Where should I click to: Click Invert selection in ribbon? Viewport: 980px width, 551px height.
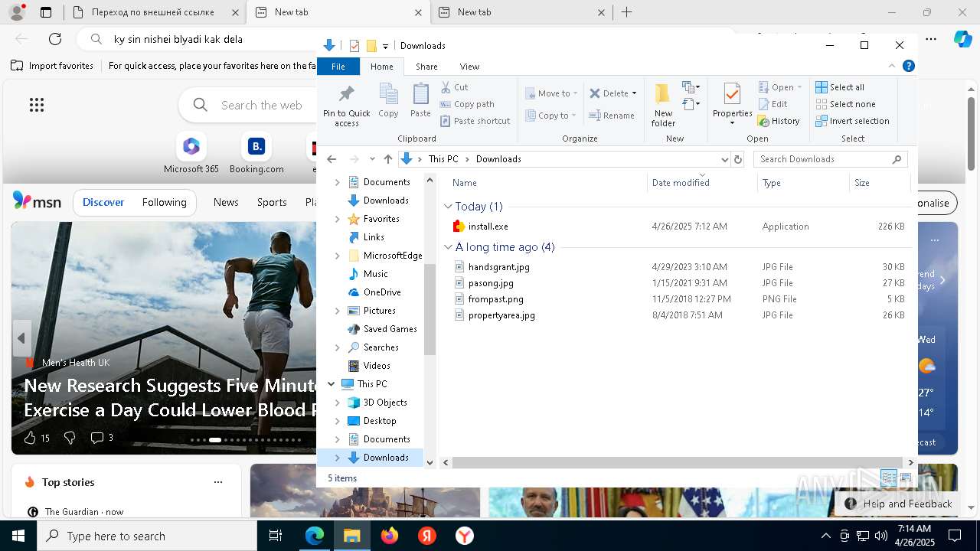pos(852,121)
